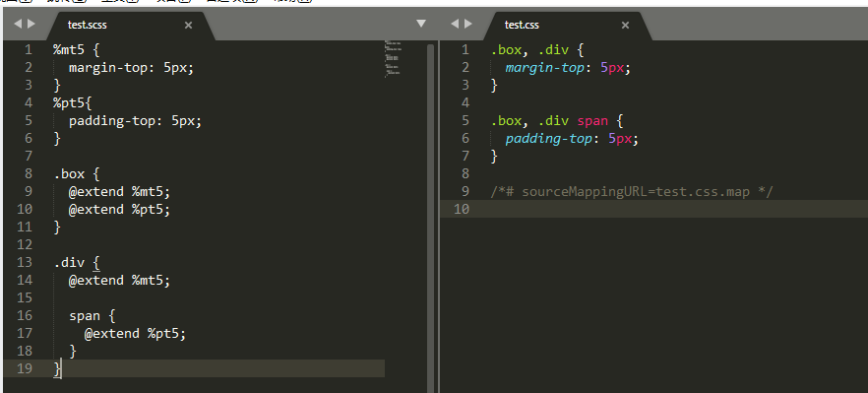Click "%pt5{" on line 4 of test.scss
The image size is (868, 393).
point(73,103)
